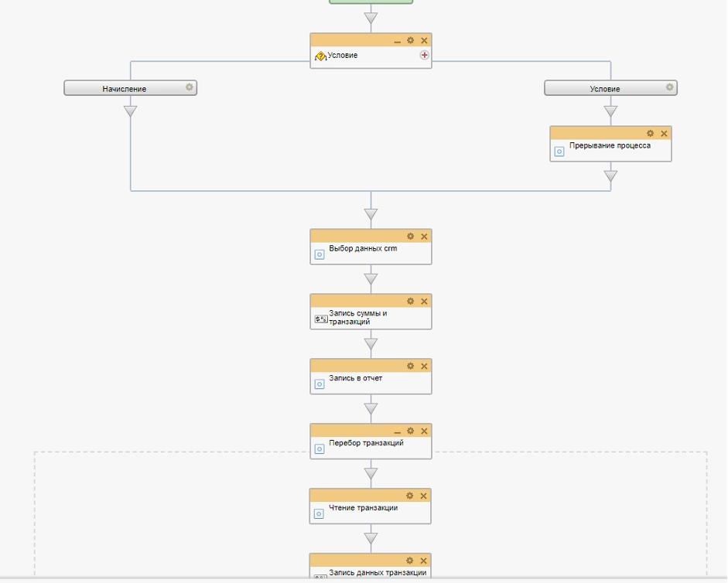
Task: Open settings for Перебор транзакций block
Action: [411, 431]
